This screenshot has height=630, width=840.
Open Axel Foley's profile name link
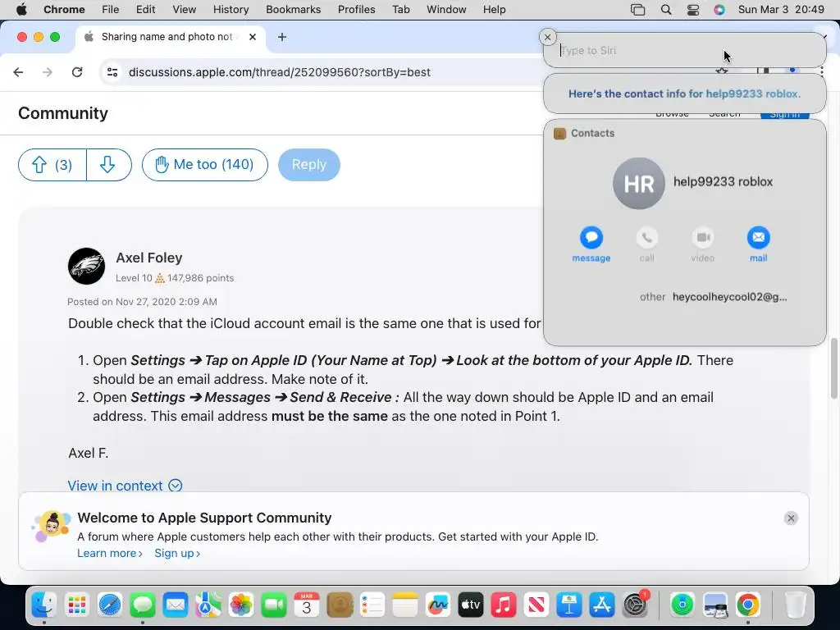click(x=149, y=258)
